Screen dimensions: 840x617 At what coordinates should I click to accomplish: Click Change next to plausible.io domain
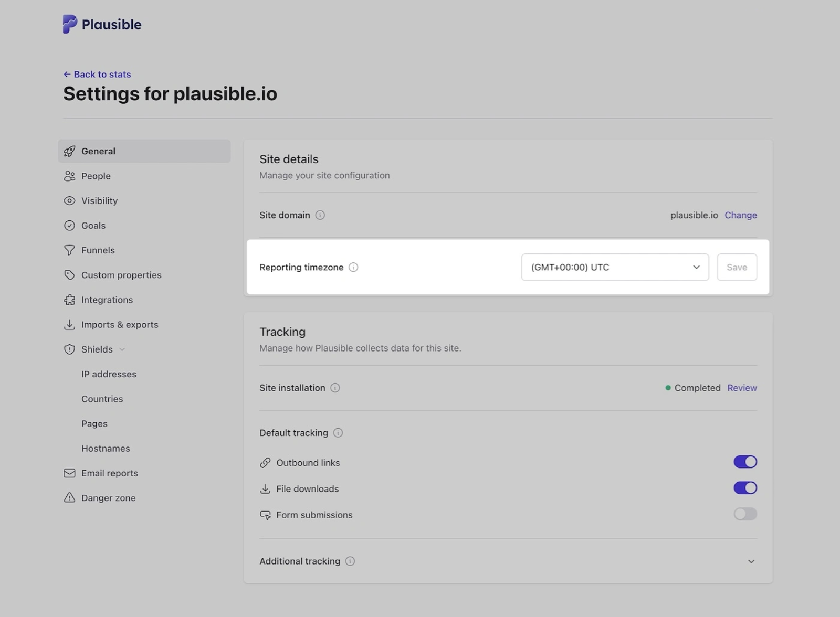(x=741, y=215)
